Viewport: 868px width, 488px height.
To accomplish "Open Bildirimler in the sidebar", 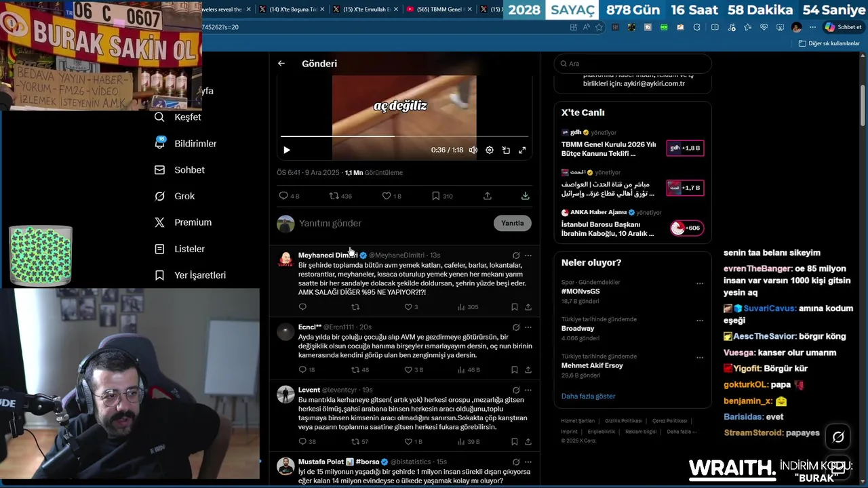I will coord(186,144).
